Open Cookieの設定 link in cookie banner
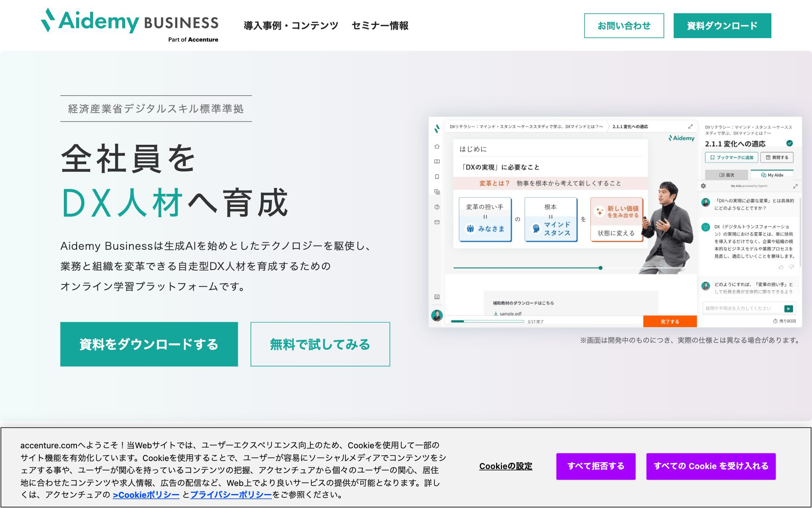Viewport: 812px width, 508px height. [506, 466]
